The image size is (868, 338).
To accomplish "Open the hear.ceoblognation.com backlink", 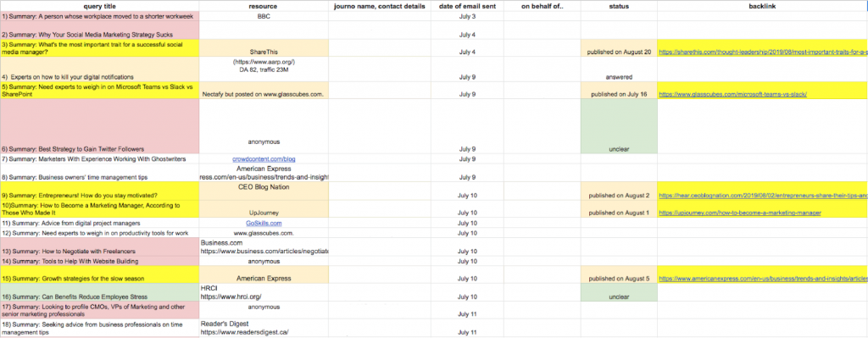I will point(763,196).
